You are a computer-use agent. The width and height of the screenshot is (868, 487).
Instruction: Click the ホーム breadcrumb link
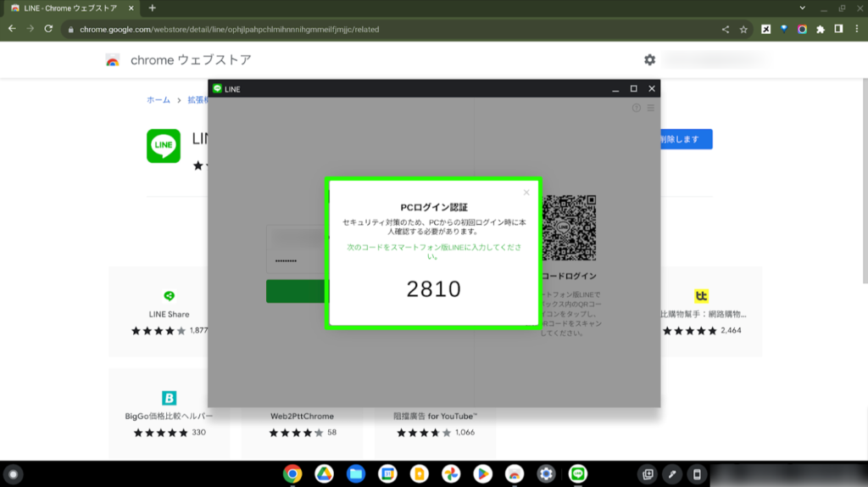pos(159,100)
